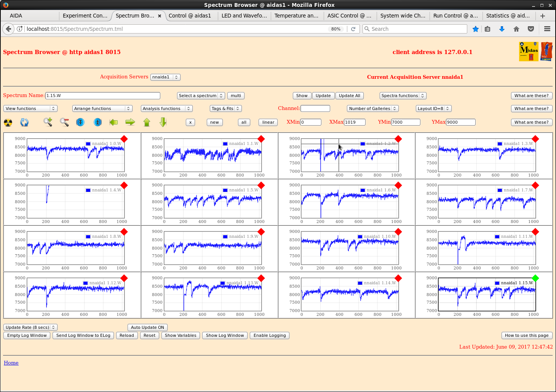
Task: Toggle green diamond on nnaida1 1.15.W plot
Action: 535,278
